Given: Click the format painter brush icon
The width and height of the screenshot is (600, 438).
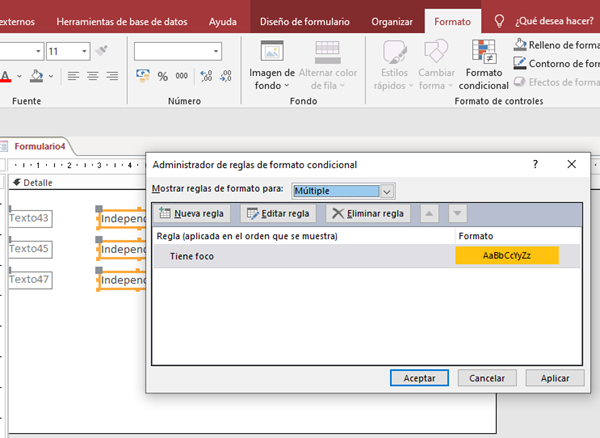Looking at the screenshot, I should point(103,51).
